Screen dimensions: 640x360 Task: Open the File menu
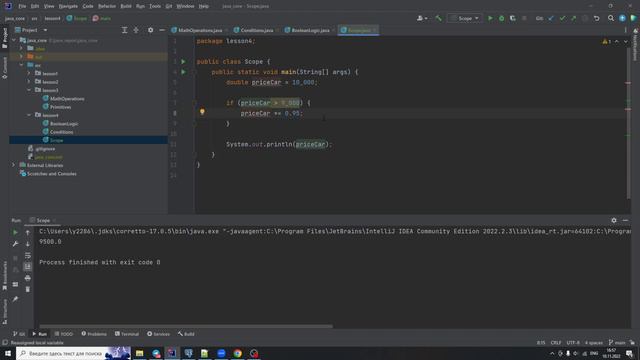click(x=22, y=6)
